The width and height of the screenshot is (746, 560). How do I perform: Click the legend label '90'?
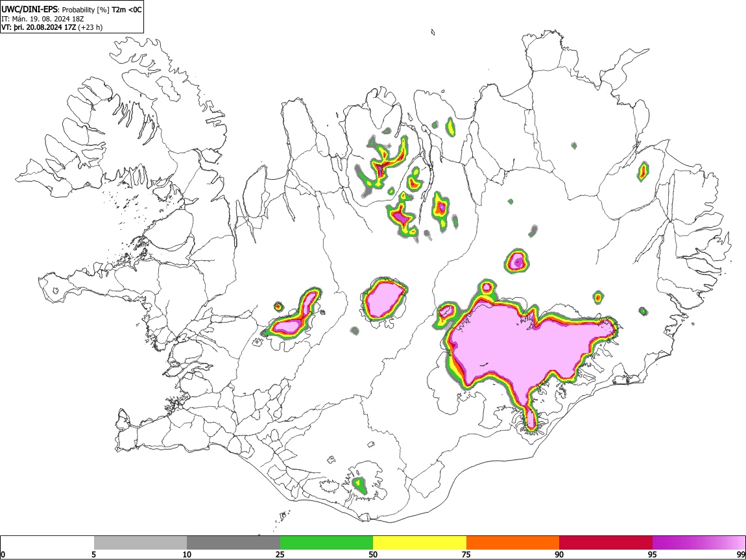pos(559,555)
